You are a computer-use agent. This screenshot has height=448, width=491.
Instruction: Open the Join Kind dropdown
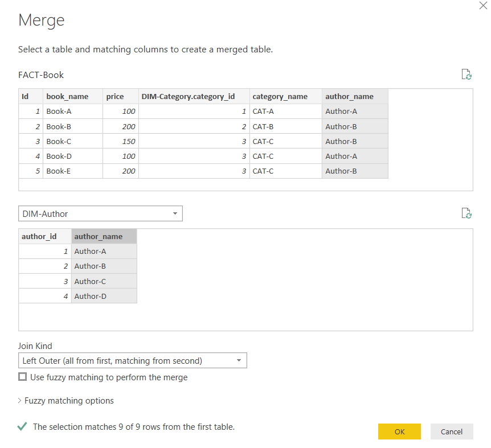(x=132, y=360)
